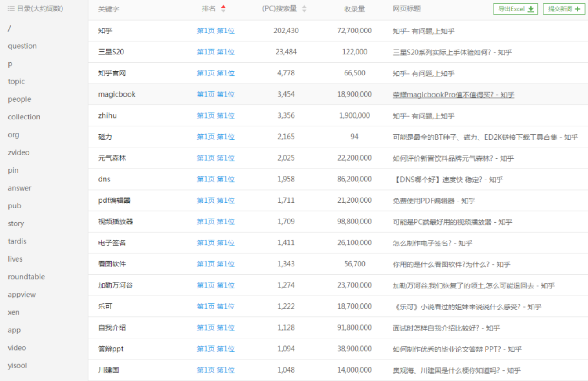The height and width of the screenshot is (381, 588).
Task: Click the search volume 202,430
Action: (x=286, y=31)
